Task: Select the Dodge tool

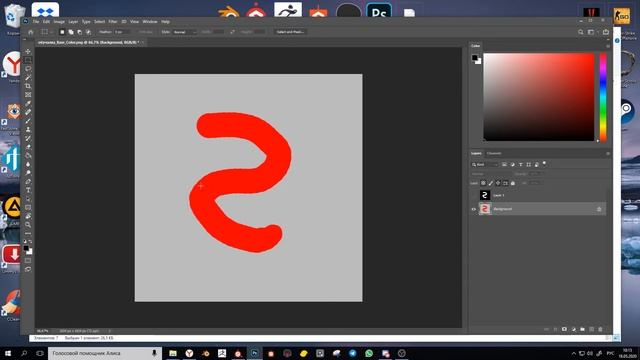Action: click(x=28, y=173)
